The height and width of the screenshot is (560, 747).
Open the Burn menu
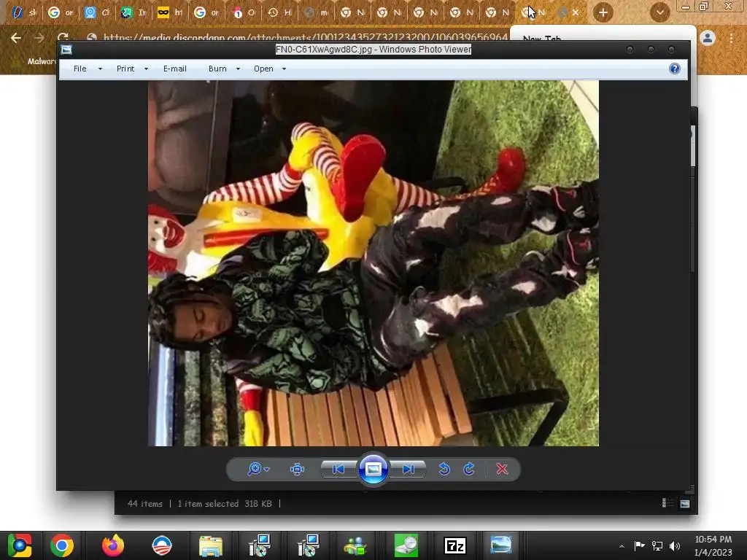click(x=217, y=69)
